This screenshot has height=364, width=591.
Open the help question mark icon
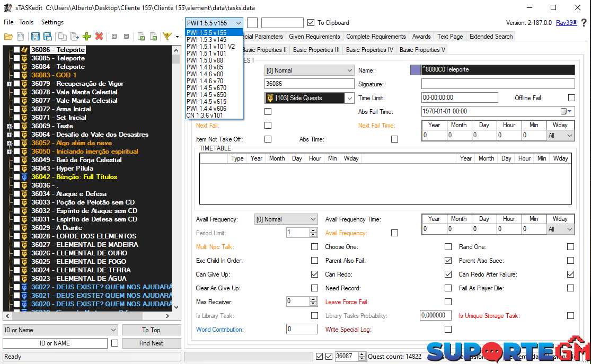[x=584, y=23]
